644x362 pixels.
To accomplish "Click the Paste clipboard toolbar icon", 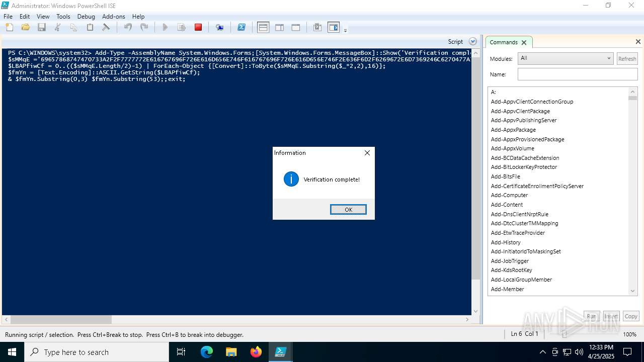I will (x=90, y=28).
